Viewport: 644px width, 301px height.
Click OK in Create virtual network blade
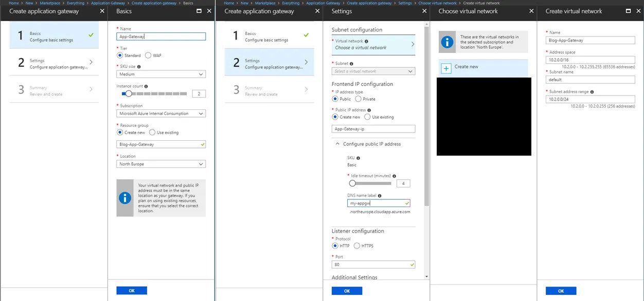click(x=561, y=291)
